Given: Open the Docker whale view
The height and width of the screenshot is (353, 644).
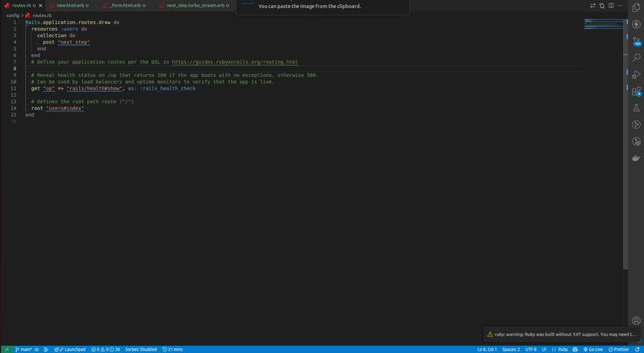Looking at the screenshot, I should click(x=636, y=158).
